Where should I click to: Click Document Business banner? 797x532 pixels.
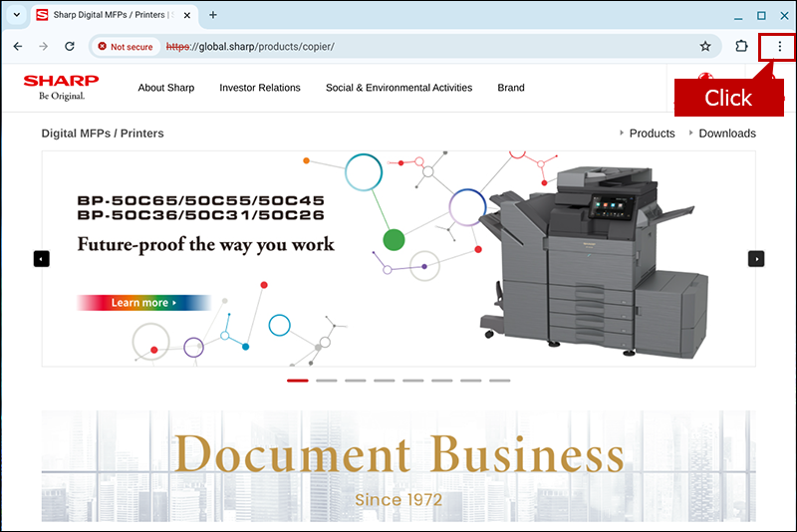tap(398, 466)
